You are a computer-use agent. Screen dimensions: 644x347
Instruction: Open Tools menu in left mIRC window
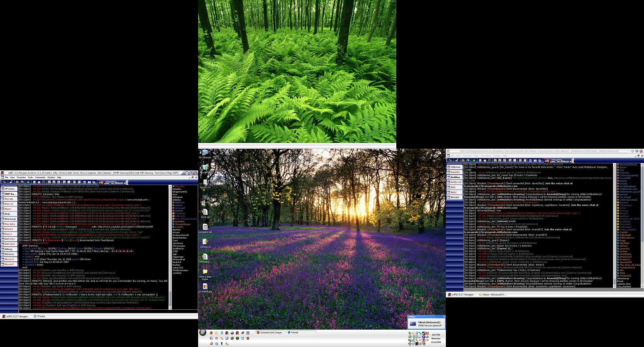pyautogui.click(x=30, y=177)
